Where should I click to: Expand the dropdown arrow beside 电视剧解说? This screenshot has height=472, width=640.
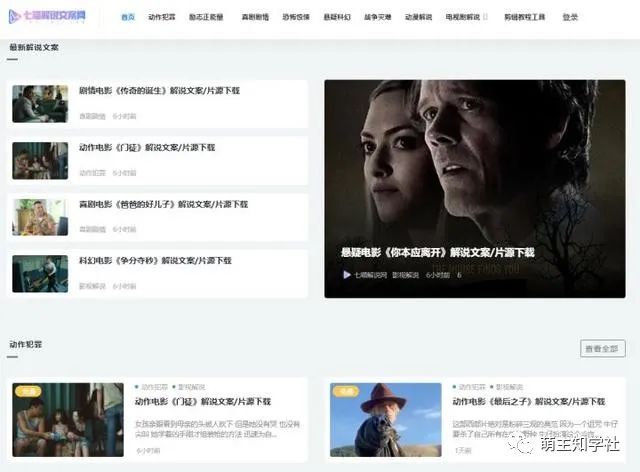485,17
